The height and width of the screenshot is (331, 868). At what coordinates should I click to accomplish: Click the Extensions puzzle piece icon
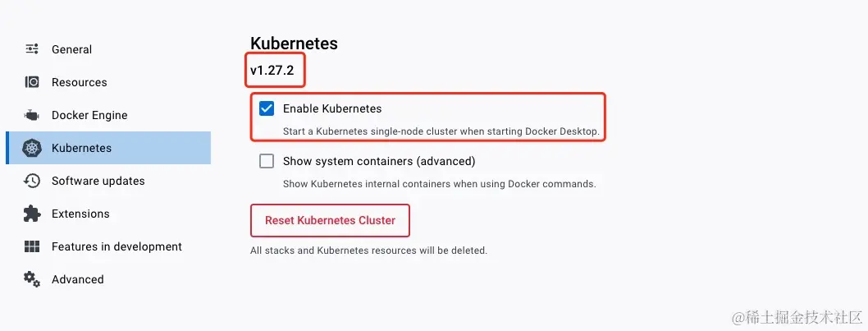pos(32,214)
